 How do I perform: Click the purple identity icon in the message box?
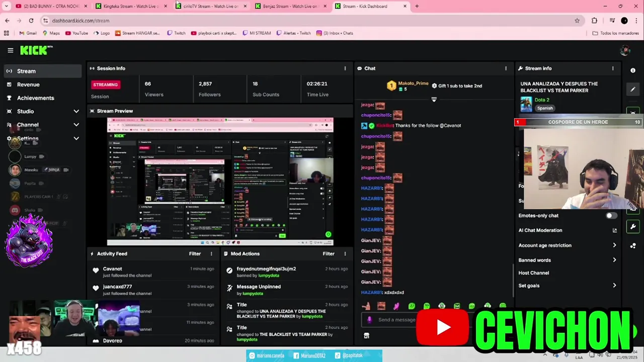coord(369,320)
